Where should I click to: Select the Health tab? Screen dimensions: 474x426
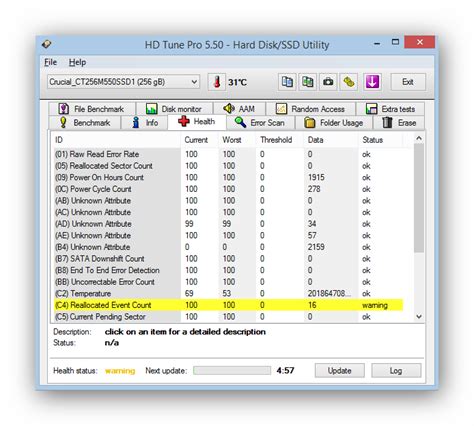(197, 122)
